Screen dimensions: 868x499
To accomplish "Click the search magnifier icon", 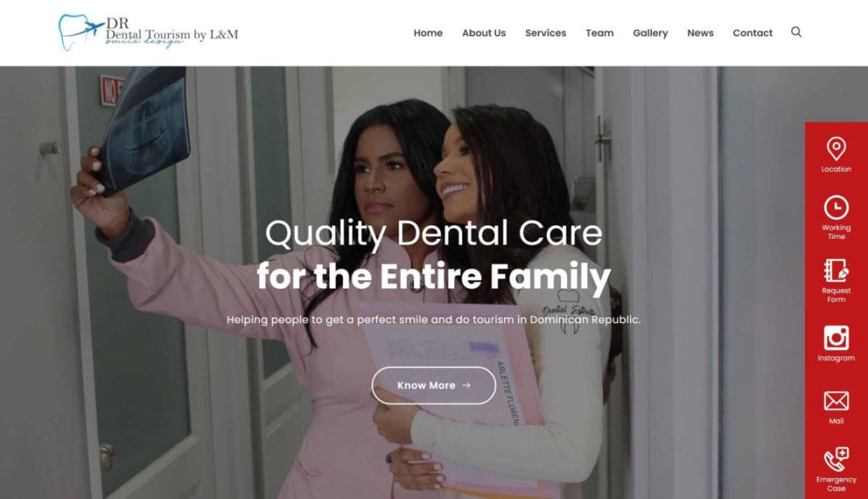I will [x=796, y=32].
